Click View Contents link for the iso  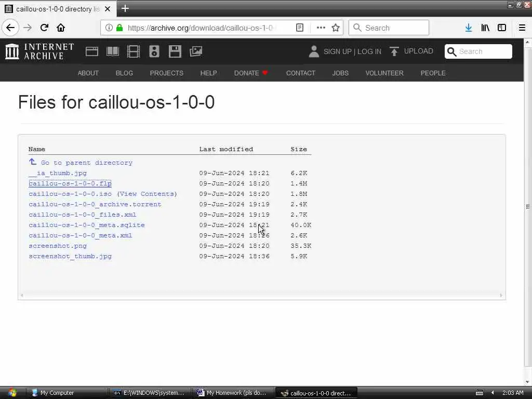click(x=147, y=194)
